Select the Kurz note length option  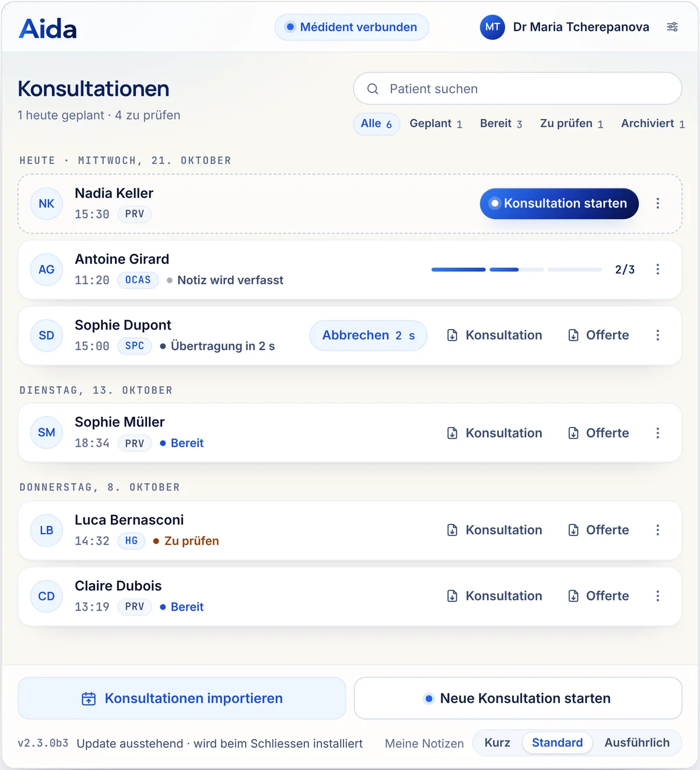click(498, 743)
